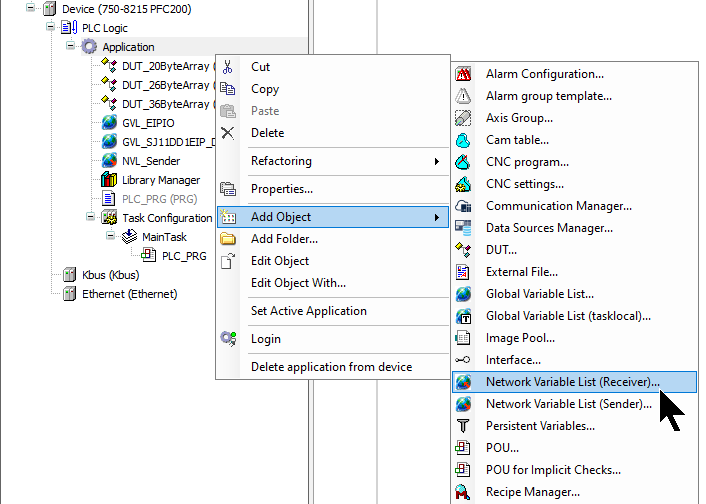The image size is (706, 504).
Task: Click the Properties icon
Action: pos(228,189)
